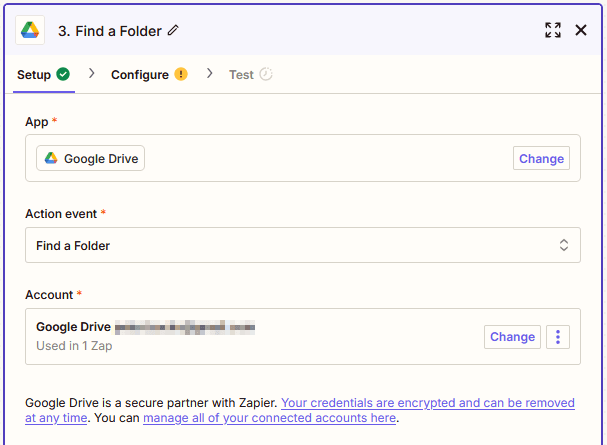Click the '3. Find a Folder' step title
This screenshot has width=607, height=445.
(x=110, y=31)
